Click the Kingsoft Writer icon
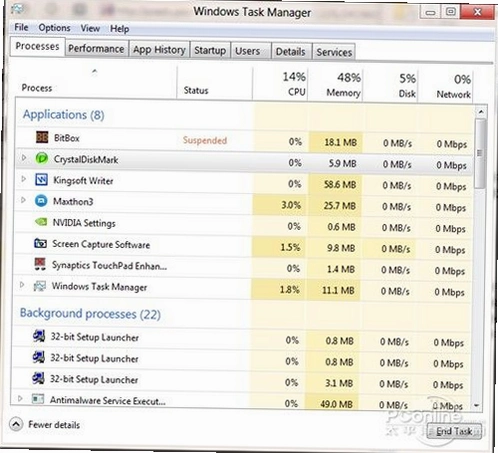 (41, 179)
